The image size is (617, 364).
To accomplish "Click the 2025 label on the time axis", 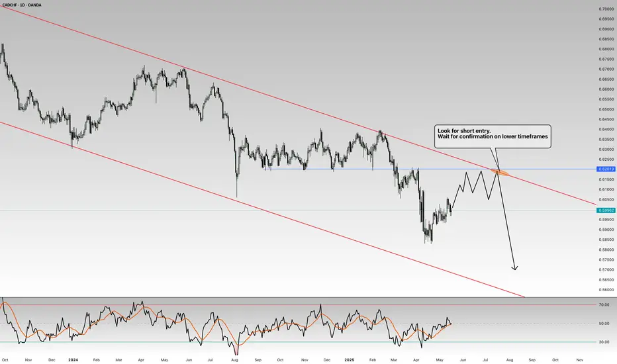I will (350, 359).
